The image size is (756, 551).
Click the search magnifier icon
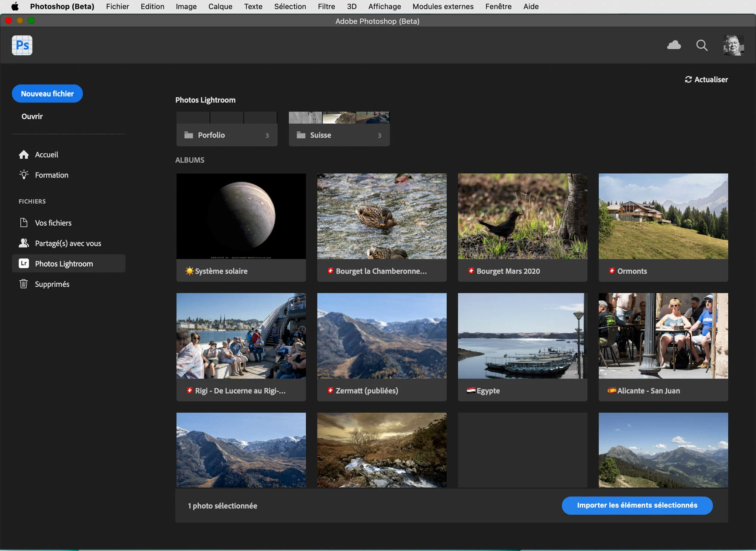tap(702, 45)
